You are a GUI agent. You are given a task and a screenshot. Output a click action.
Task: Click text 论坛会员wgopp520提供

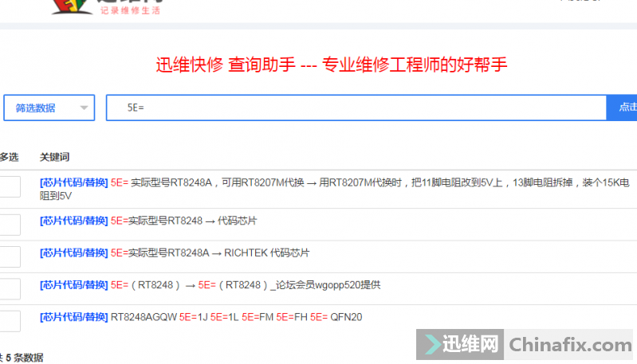[328, 285]
